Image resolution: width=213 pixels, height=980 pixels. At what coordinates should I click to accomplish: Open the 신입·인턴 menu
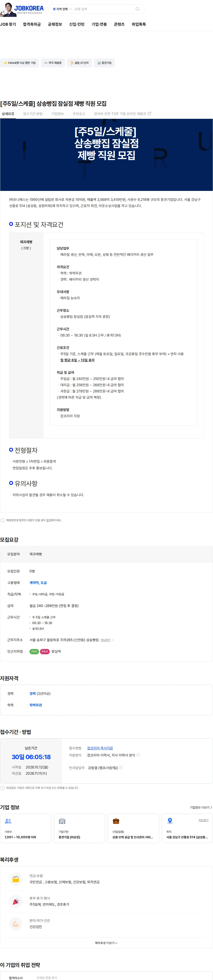77,24
